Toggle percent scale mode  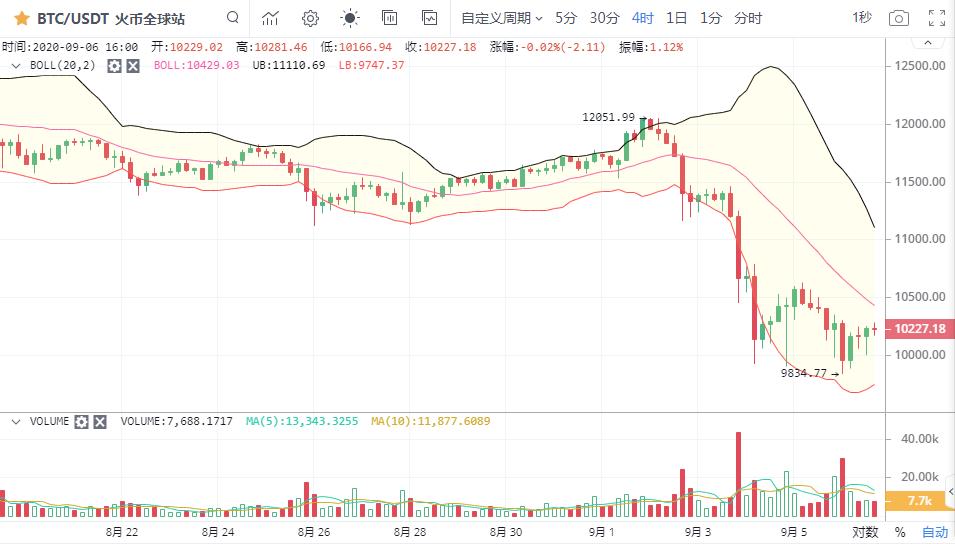(x=900, y=532)
